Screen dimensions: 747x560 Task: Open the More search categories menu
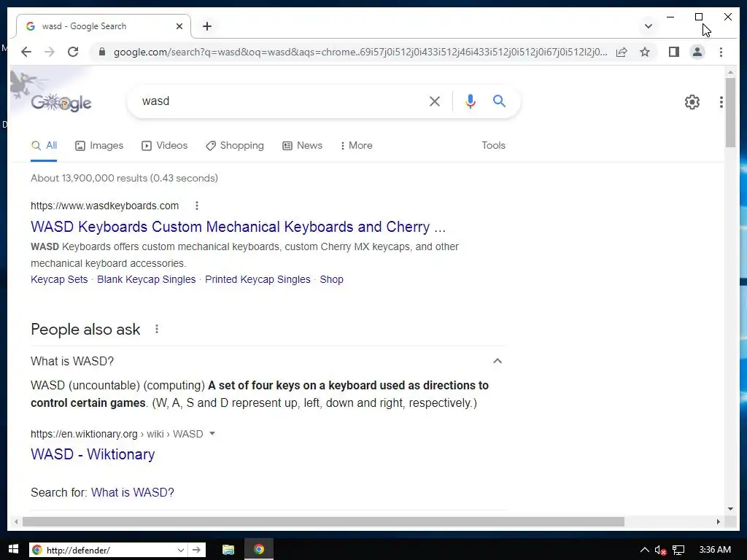pyautogui.click(x=356, y=146)
